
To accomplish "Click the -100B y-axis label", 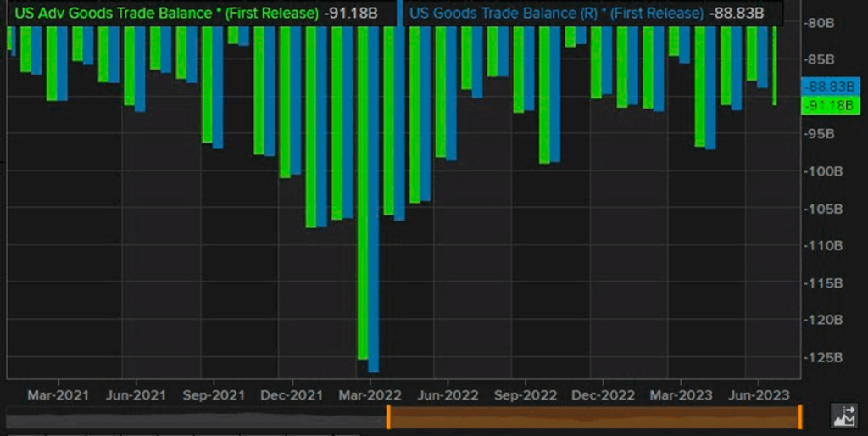I will (x=822, y=171).
